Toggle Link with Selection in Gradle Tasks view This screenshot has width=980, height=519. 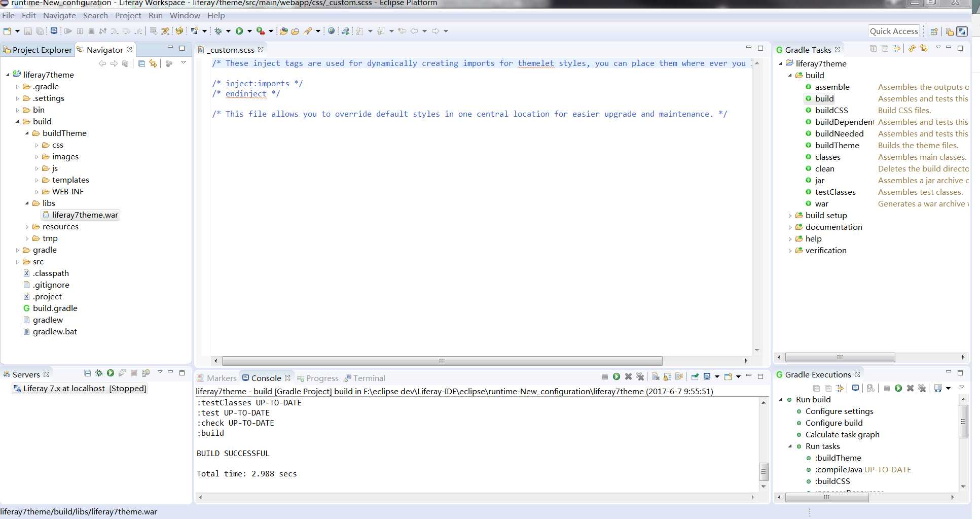pos(924,49)
